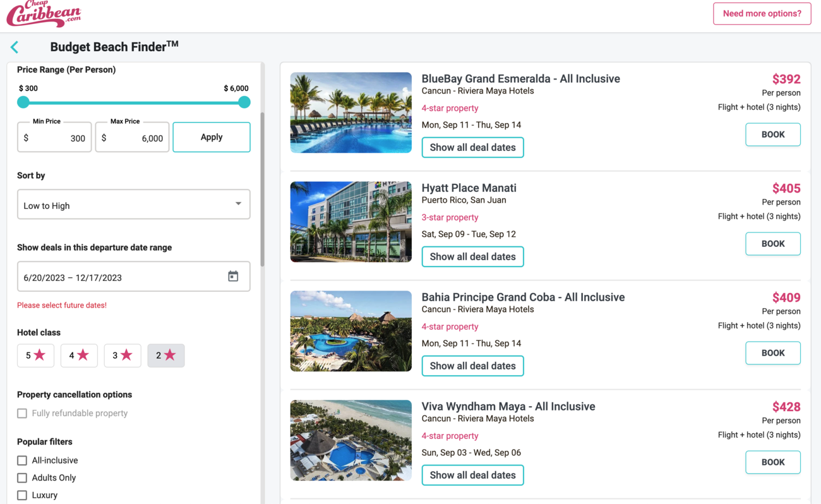Open Bahia Principe Grand Coba hotel photo
This screenshot has height=504, width=821.
351,331
